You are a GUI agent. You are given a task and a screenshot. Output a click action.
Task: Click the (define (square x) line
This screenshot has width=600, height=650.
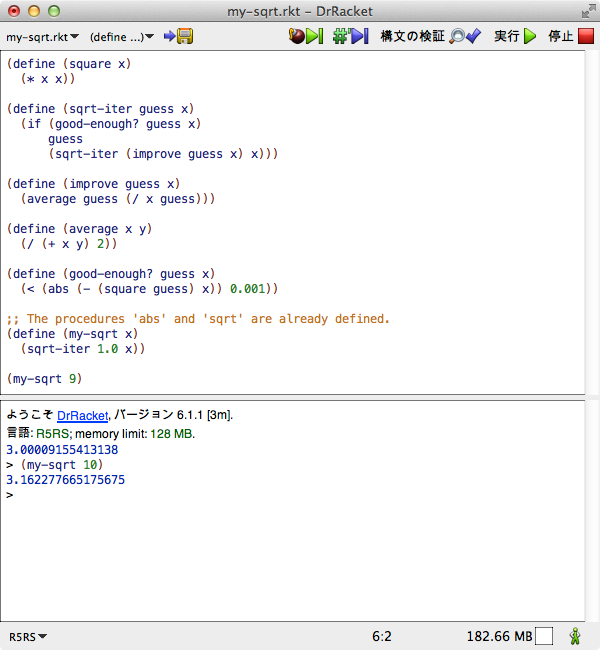coord(69,64)
